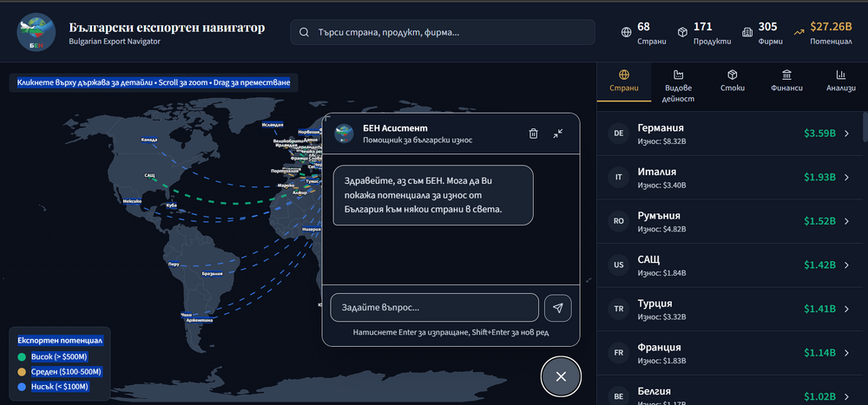Click the globe icon beside 68 Страни

pos(626,32)
